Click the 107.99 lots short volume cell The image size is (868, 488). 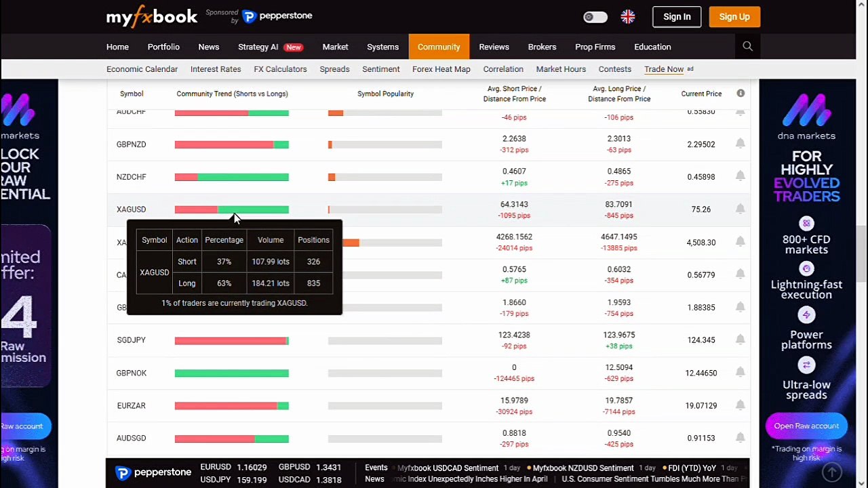271,262
